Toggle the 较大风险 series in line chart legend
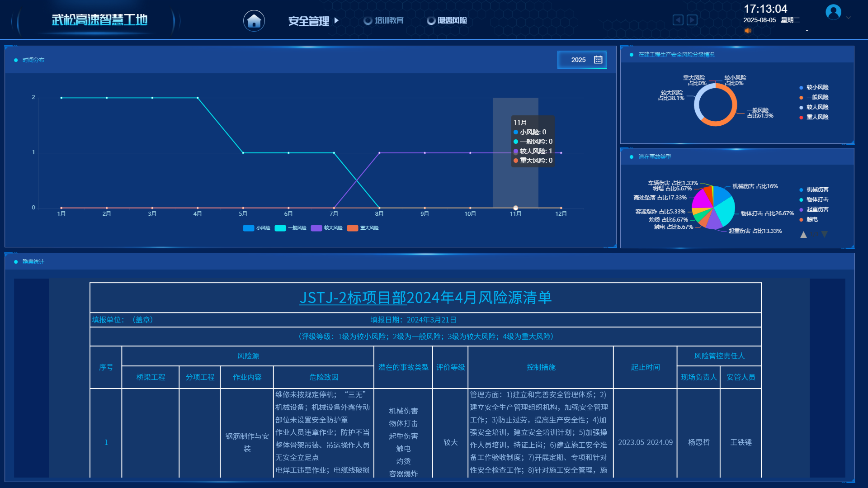The width and height of the screenshot is (868, 488). (x=326, y=228)
